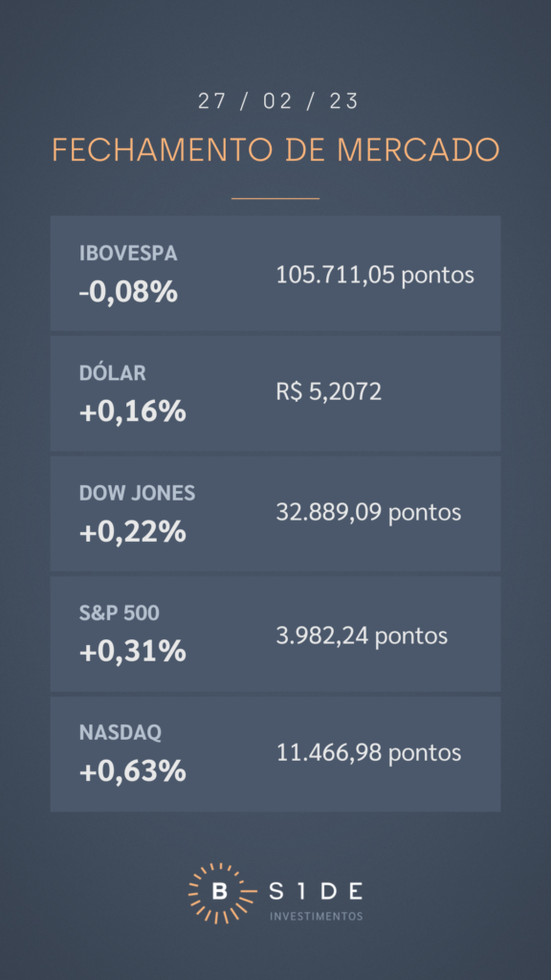Click 11.466,98 pontos value
551x980 pixels.
click(368, 752)
